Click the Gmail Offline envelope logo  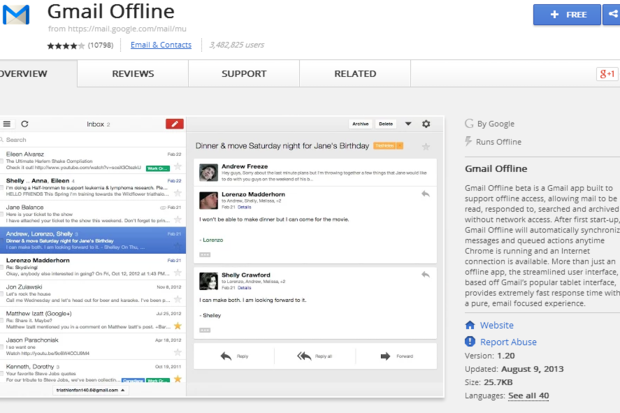click(16, 15)
